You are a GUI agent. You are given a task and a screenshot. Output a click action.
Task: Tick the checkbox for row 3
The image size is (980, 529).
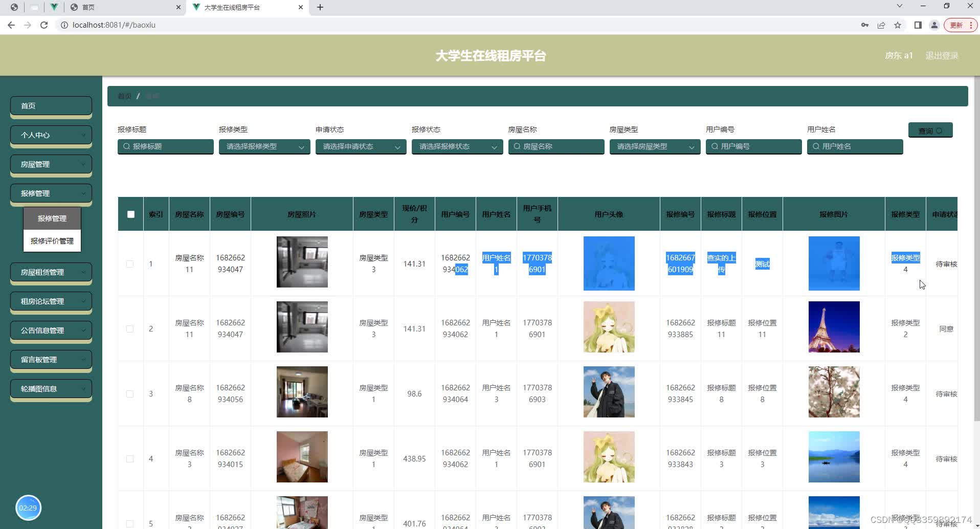click(130, 394)
